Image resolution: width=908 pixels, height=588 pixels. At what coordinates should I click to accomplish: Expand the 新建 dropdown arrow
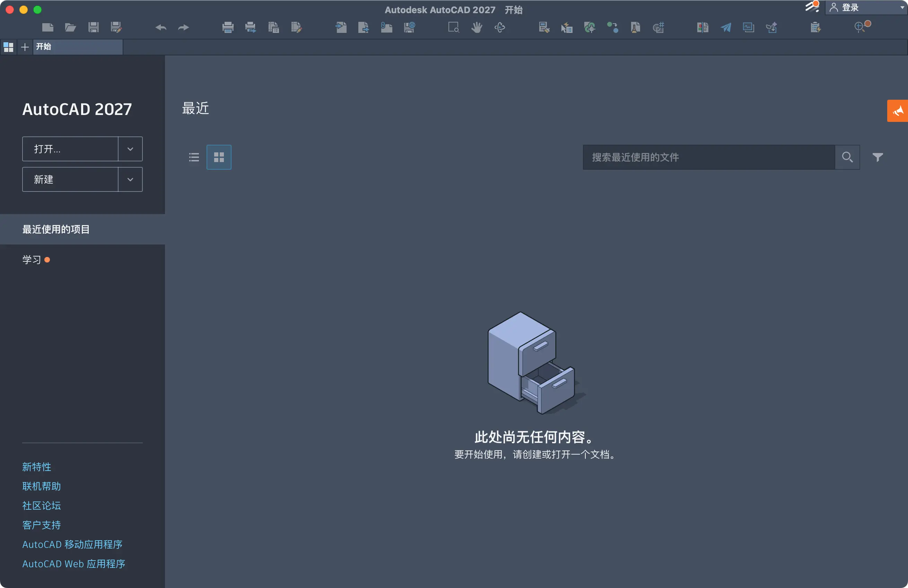coord(130,180)
